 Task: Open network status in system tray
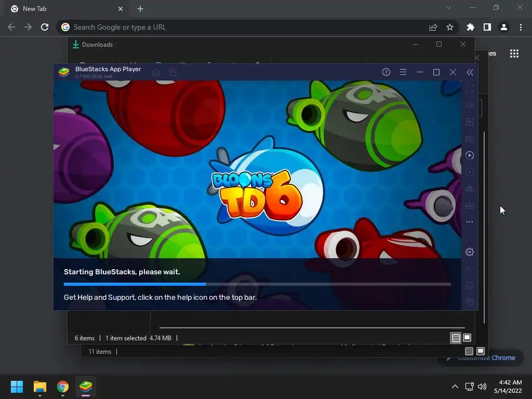point(470,387)
